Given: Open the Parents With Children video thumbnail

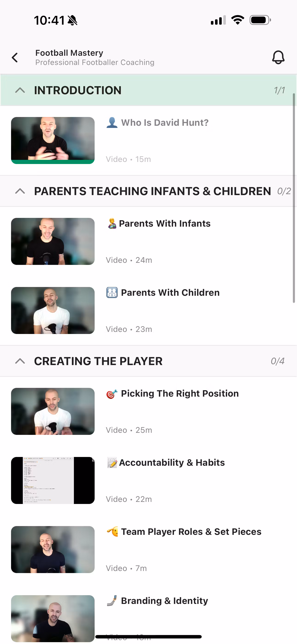Looking at the screenshot, I should tap(53, 310).
